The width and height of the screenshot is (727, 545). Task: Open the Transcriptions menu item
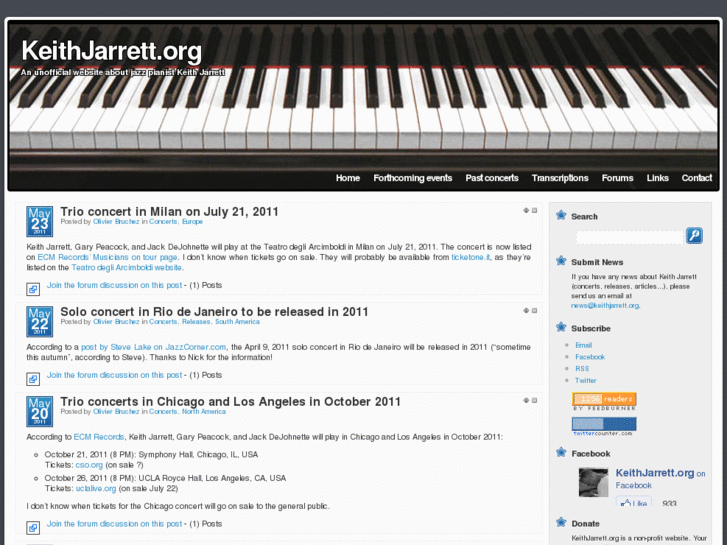[x=560, y=178]
